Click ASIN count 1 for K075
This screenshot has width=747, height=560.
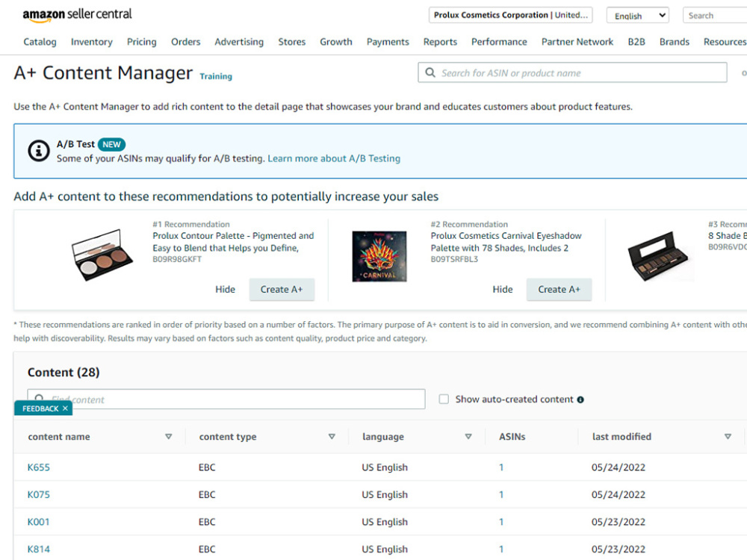click(501, 494)
